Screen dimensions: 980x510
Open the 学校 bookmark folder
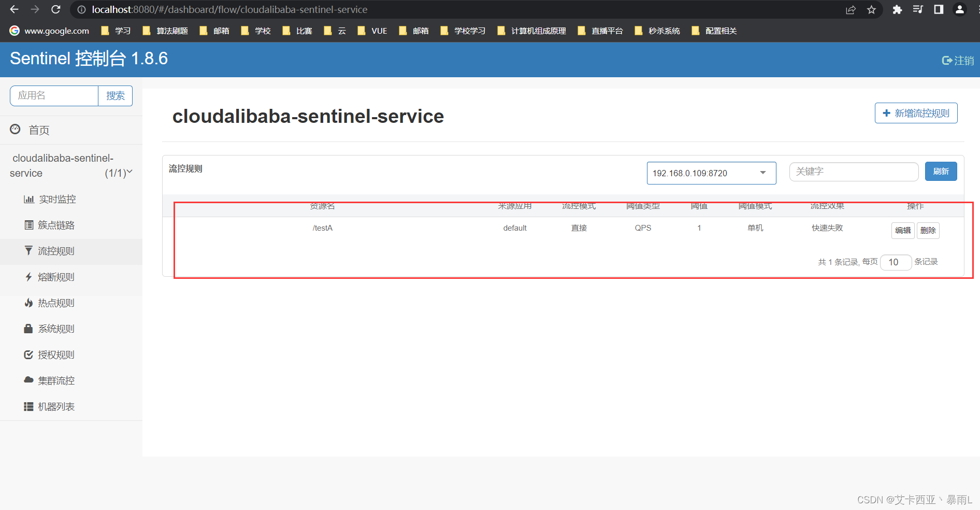click(256, 31)
